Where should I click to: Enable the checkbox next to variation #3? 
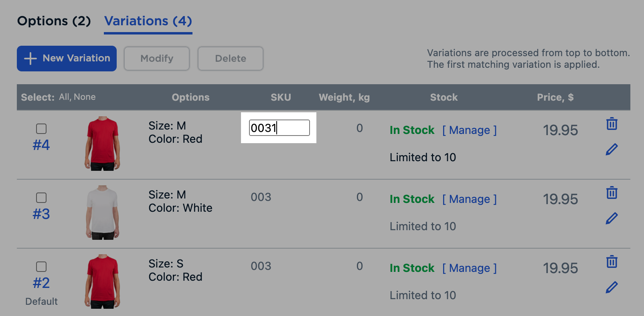tap(41, 197)
